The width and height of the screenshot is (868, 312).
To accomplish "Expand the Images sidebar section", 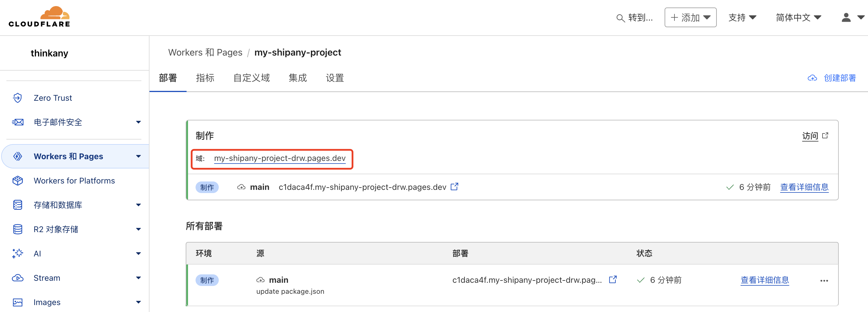I will click(x=138, y=302).
